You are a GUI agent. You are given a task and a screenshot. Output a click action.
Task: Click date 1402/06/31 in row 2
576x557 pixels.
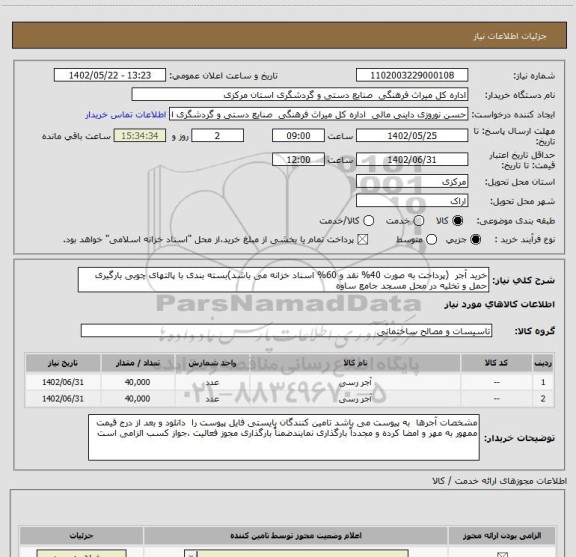[x=63, y=399]
